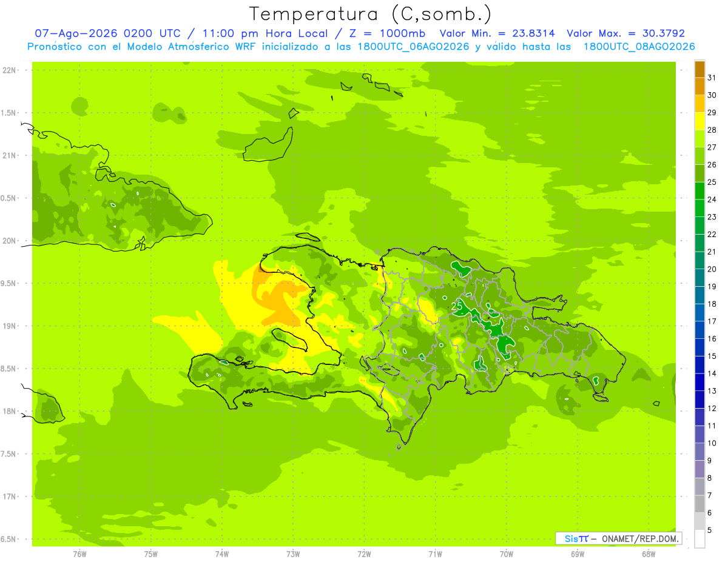728x562 pixels.
Task: Click legend value 31
Action: click(x=712, y=77)
